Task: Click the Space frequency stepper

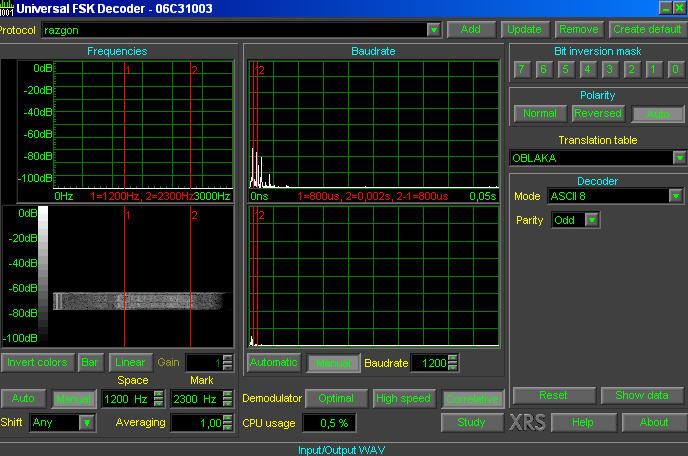Action: [158, 399]
